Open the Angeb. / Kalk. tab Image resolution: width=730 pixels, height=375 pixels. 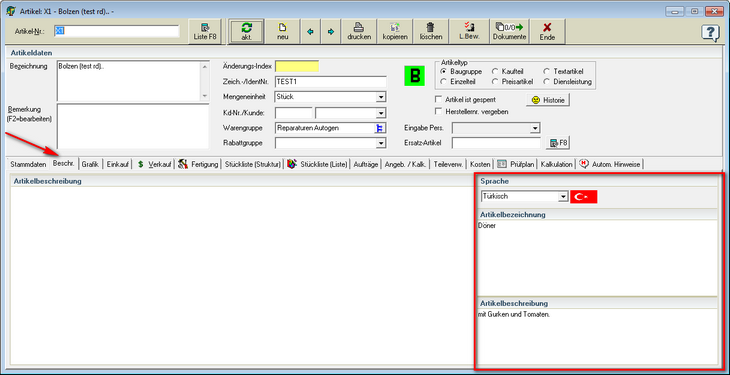405,164
